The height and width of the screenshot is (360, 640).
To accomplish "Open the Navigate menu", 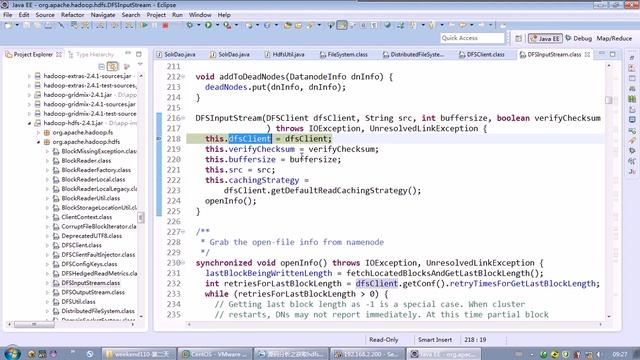I will [x=103, y=15].
